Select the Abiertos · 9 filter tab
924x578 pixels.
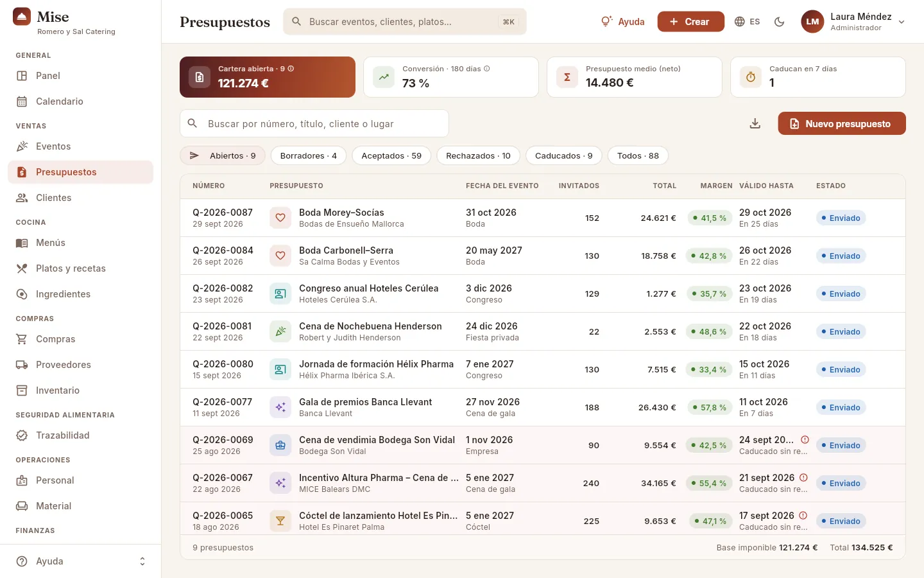[223, 155]
